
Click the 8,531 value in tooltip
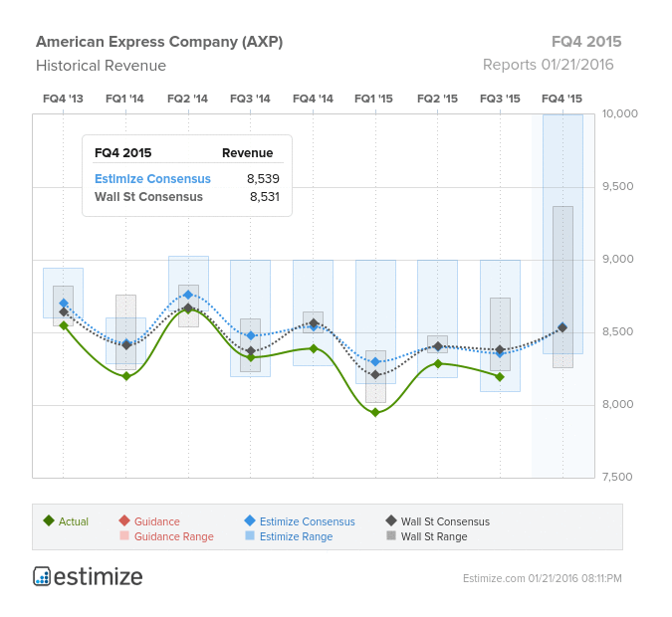point(265,197)
